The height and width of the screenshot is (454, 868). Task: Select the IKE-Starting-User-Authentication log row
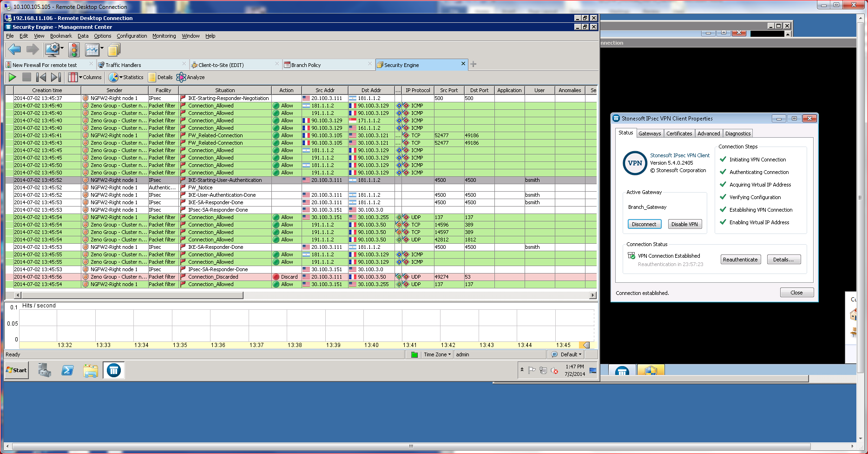coord(301,180)
